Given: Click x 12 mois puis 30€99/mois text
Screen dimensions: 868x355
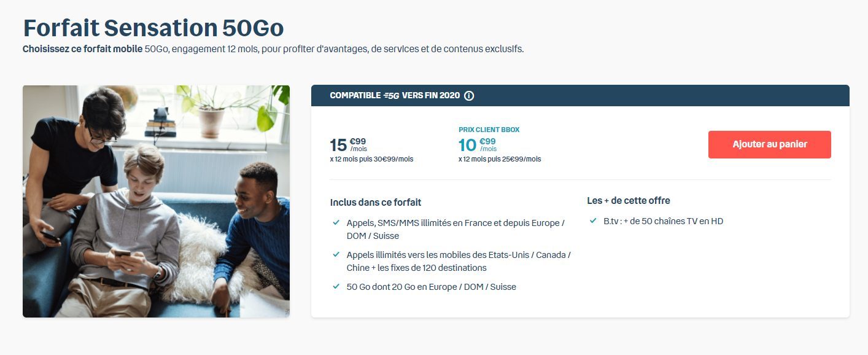Looking at the screenshot, I should pyautogui.click(x=371, y=159).
